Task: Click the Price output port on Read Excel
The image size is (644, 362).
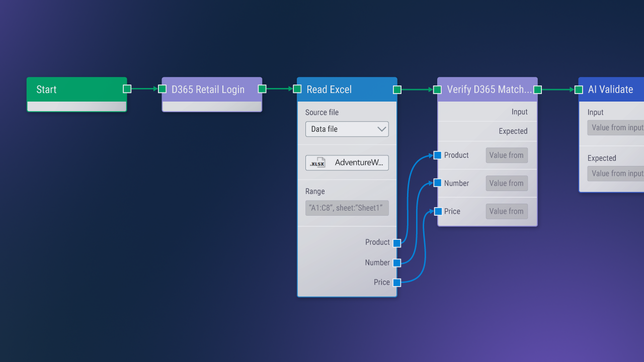Action: point(397,282)
